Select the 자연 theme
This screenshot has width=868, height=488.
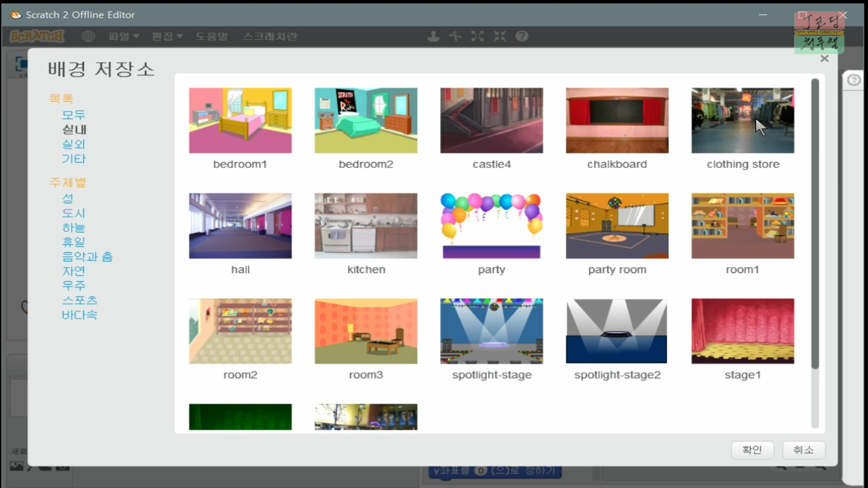(x=74, y=271)
